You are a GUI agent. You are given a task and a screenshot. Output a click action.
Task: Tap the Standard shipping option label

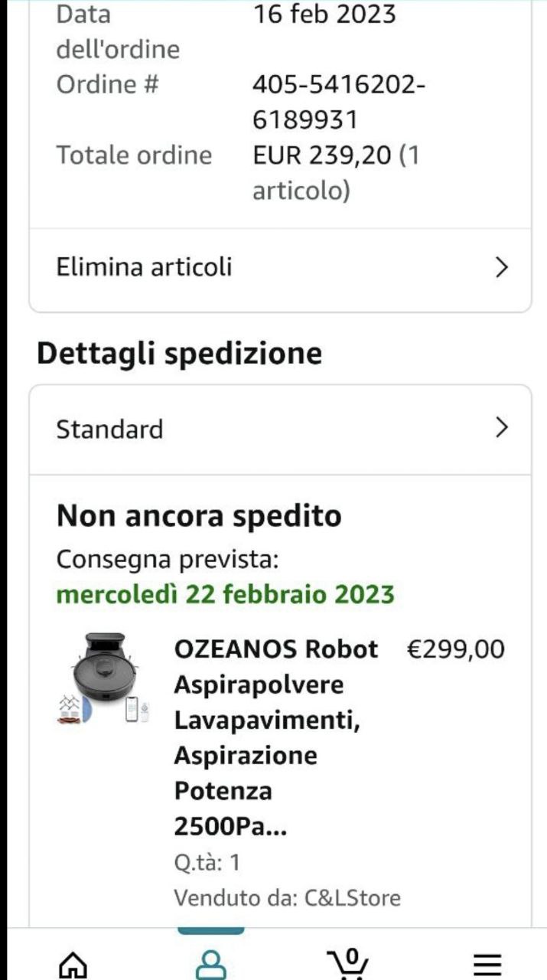[109, 429]
